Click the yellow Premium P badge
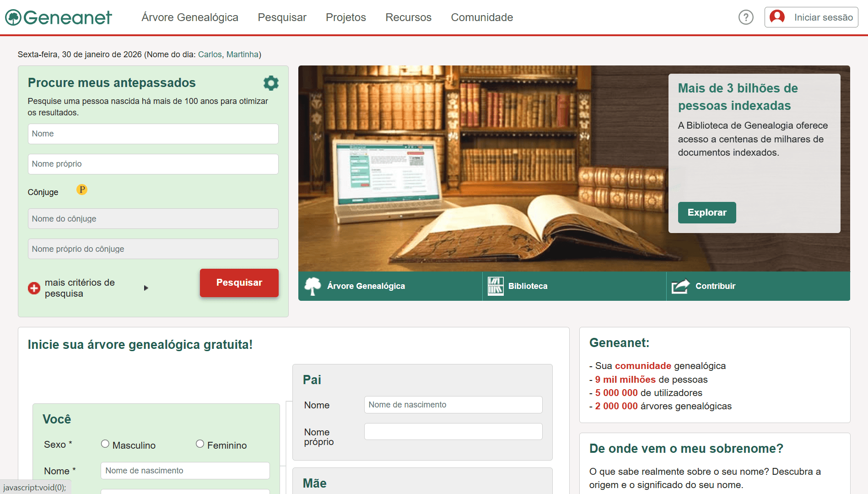 82,190
